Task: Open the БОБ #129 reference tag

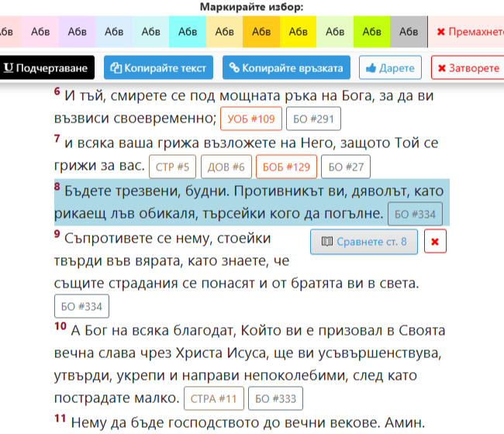Action: tap(286, 167)
